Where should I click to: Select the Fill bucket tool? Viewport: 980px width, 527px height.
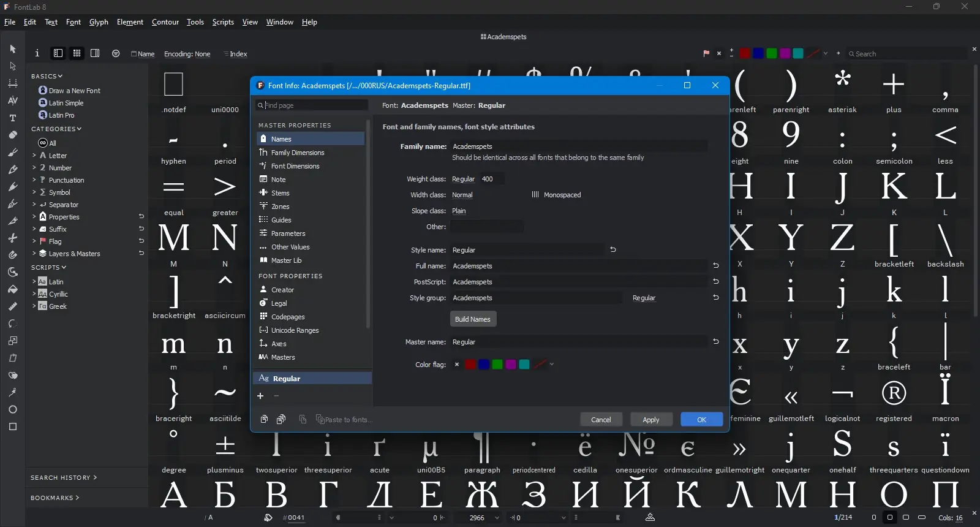coord(13,289)
